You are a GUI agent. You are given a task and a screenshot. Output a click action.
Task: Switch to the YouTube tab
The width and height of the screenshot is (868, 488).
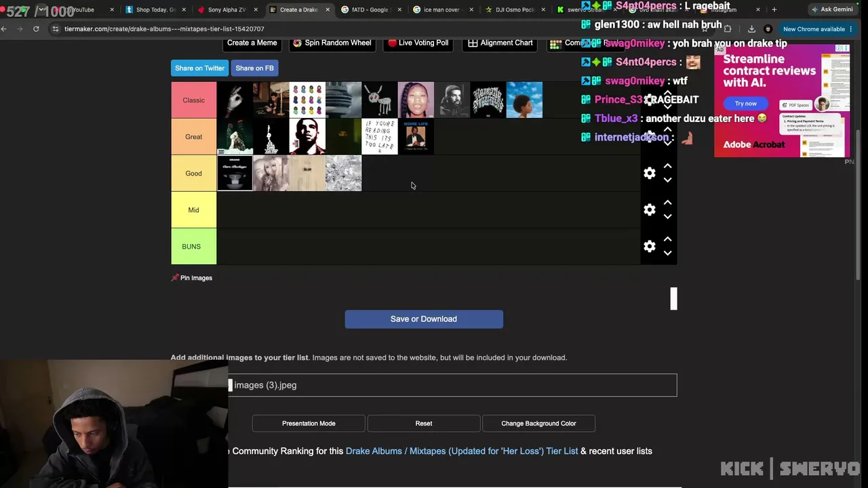pos(83,10)
